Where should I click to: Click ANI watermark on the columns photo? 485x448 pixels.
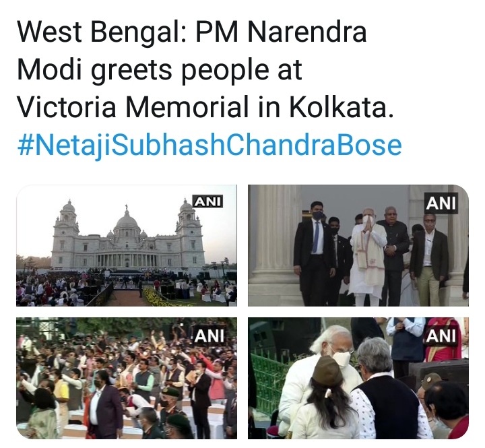(x=441, y=203)
